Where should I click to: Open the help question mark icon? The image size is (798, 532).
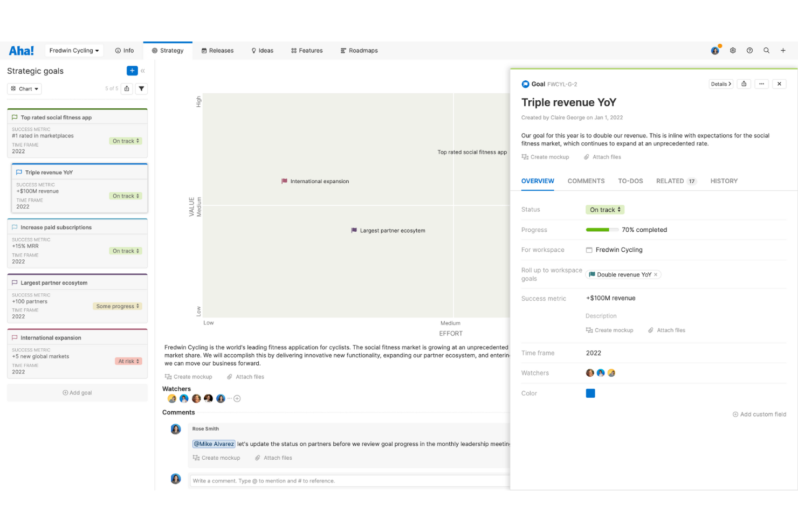[749, 51]
